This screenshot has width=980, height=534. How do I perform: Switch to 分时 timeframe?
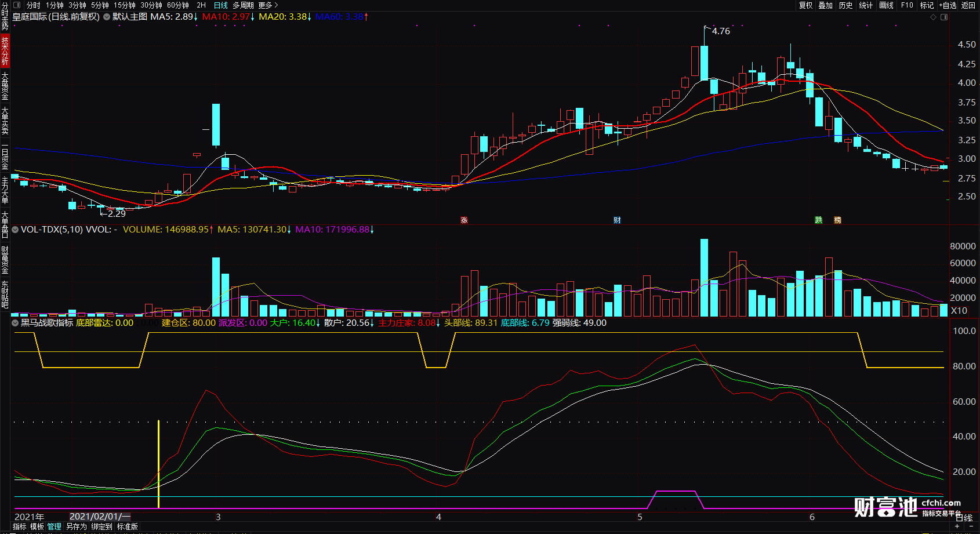pyautogui.click(x=34, y=5)
